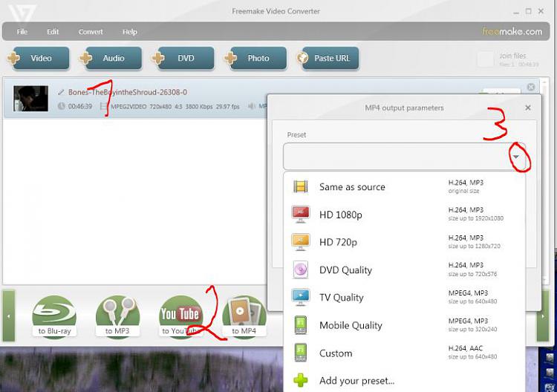Screen dimensions: 557x392
Task: Click the to YouTube output icon
Action: click(x=180, y=317)
